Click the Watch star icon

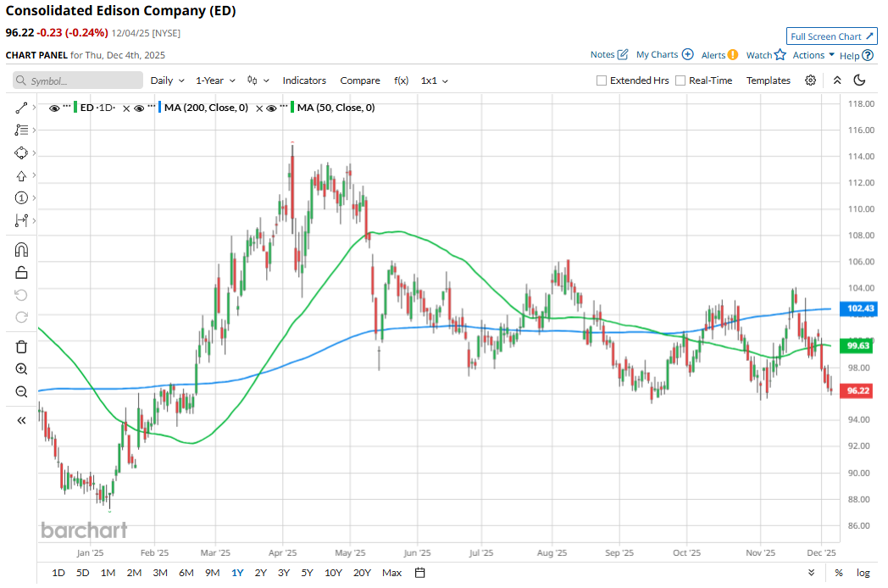coord(780,54)
